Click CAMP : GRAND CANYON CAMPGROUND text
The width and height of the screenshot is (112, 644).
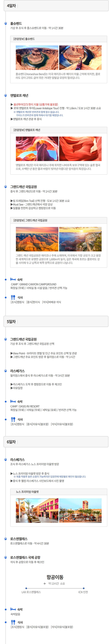[34, 284]
